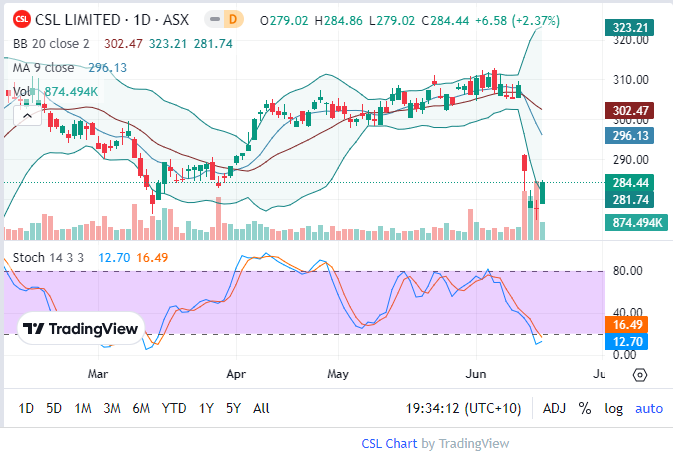673x455 pixels.
Task: Toggle ADJ dividend adjustment
Action: [554, 408]
